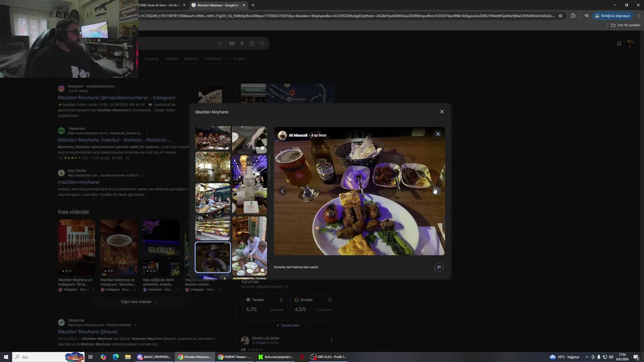Open the Windows Start menu
644x362 pixels.
[x=6, y=357]
